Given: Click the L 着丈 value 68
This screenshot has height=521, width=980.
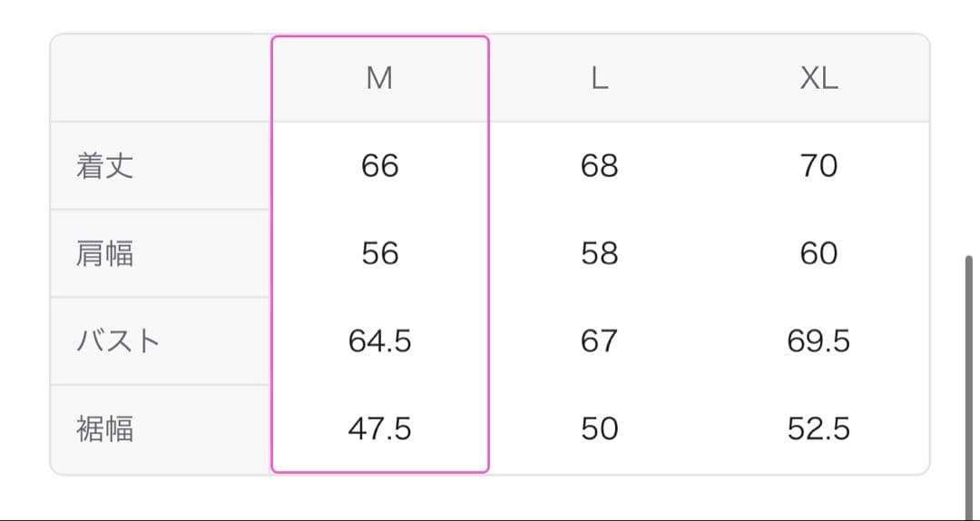Looking at the screenshot, I should 599,166.
